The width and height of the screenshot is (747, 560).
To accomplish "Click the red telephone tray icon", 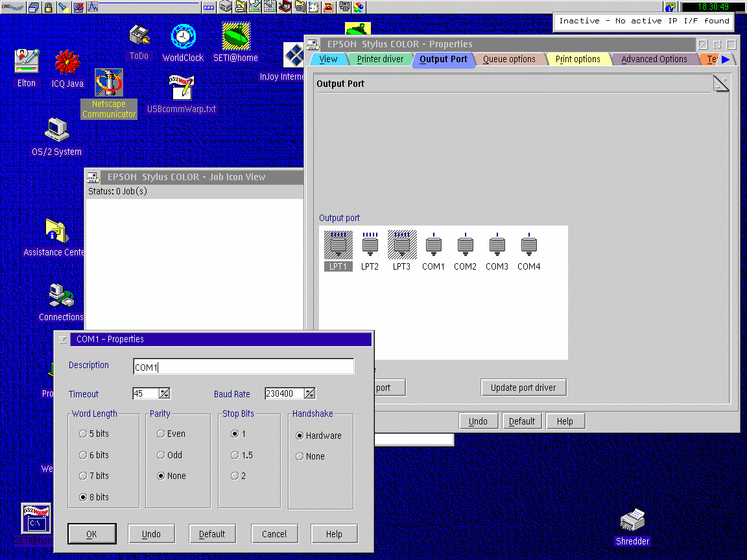I will pos(329,6).
